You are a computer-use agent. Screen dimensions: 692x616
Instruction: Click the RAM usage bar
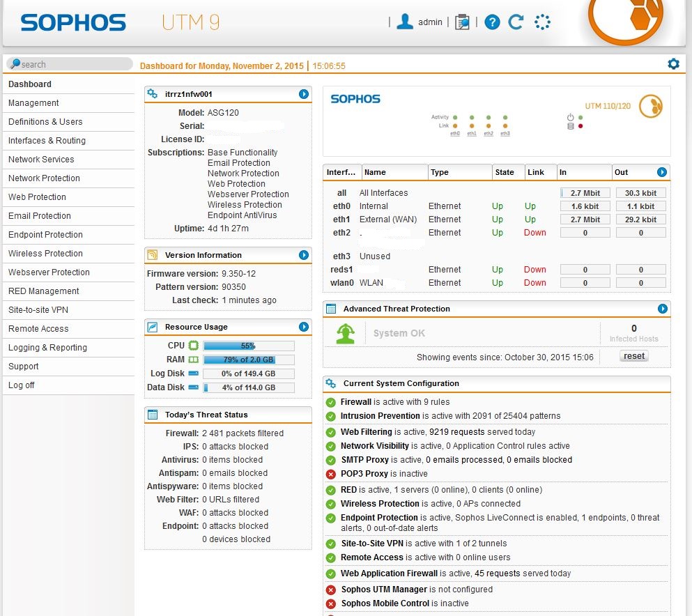coord(249,360)
